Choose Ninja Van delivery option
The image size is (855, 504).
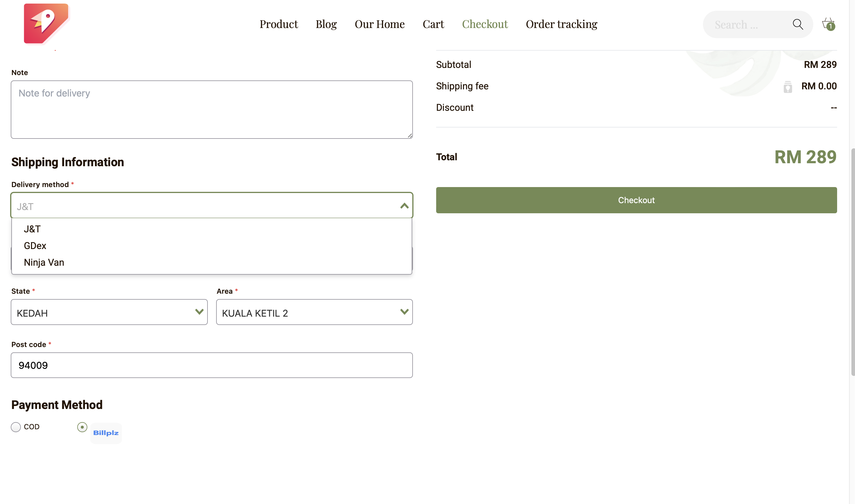click(x=44, y=262)
